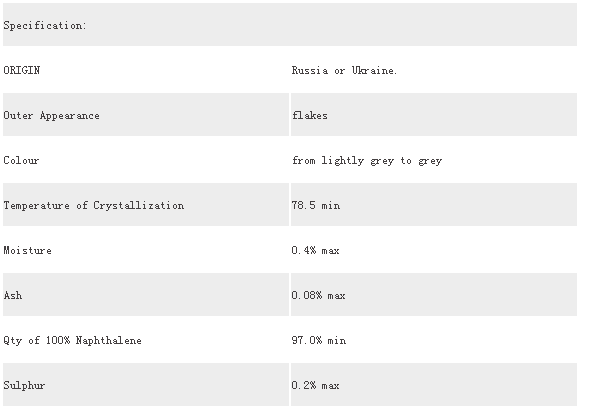Select the Sulphur label cell
Viewport: 593px width, 413px height.
pyautogui.click(x=146, y=385)
